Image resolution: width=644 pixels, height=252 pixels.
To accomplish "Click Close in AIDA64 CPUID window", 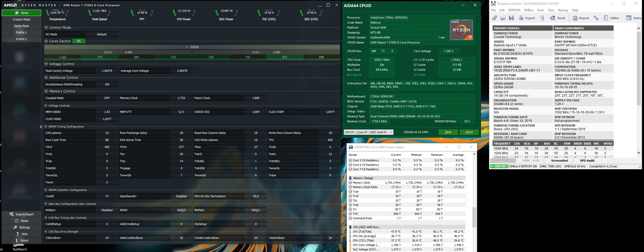I will point(469,132).
